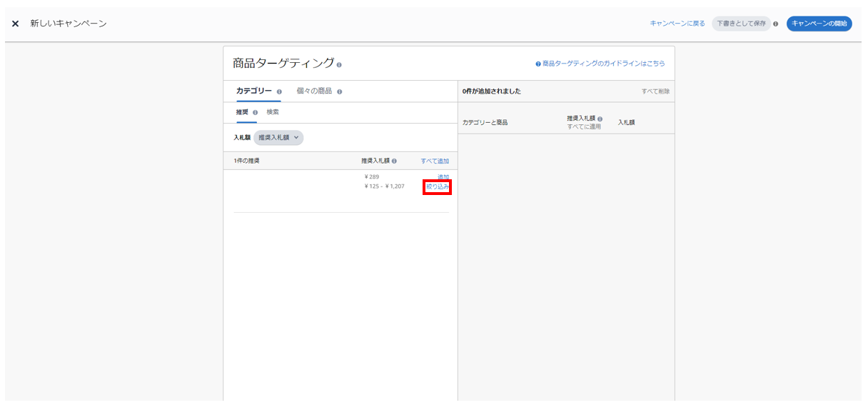The width and height of the screenshot is (868, 405).
Task: Click the info icon next to 推奨入札額 in the right panel
Action: tap(600, 119)
